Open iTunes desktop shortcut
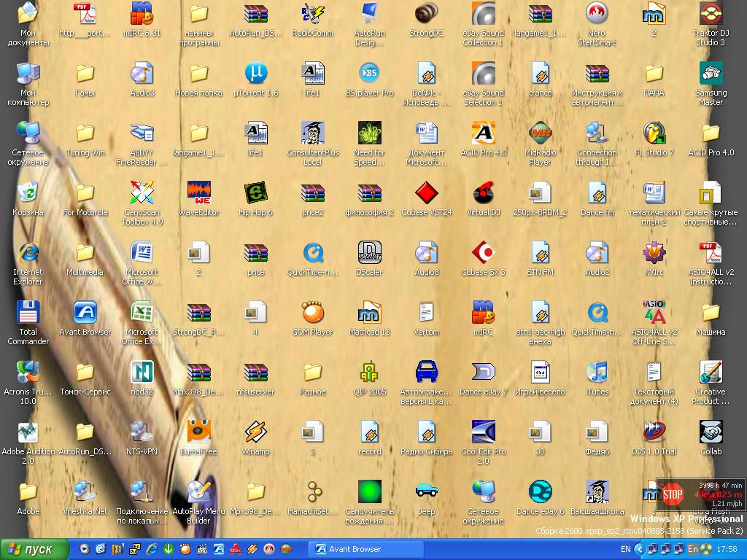 pos(597,373)
